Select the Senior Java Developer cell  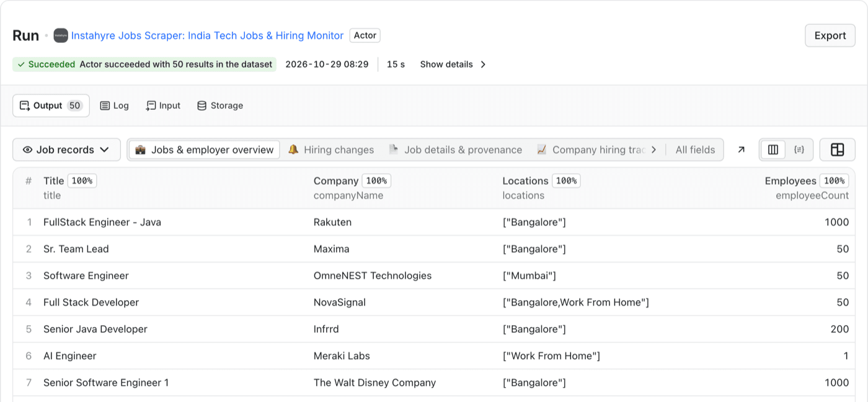pyautogui.click(x=95, y=329)
